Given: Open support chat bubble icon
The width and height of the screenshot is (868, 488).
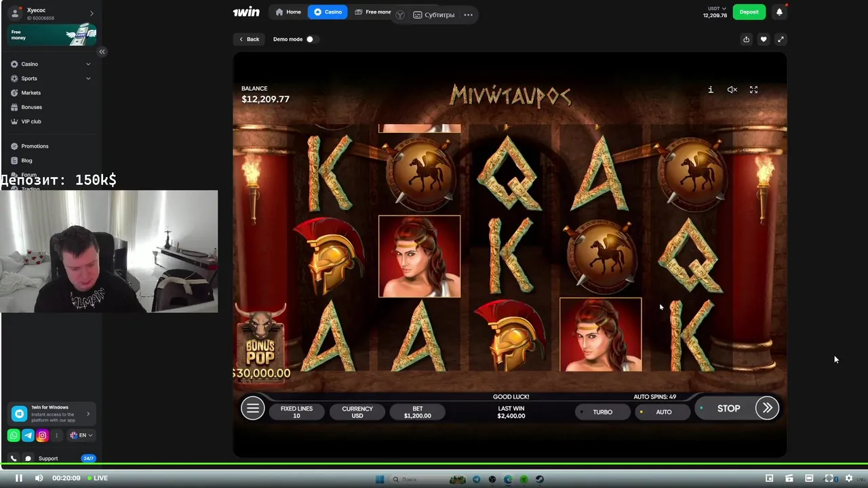Looking at the screenshot, I should tap(28, 458).
